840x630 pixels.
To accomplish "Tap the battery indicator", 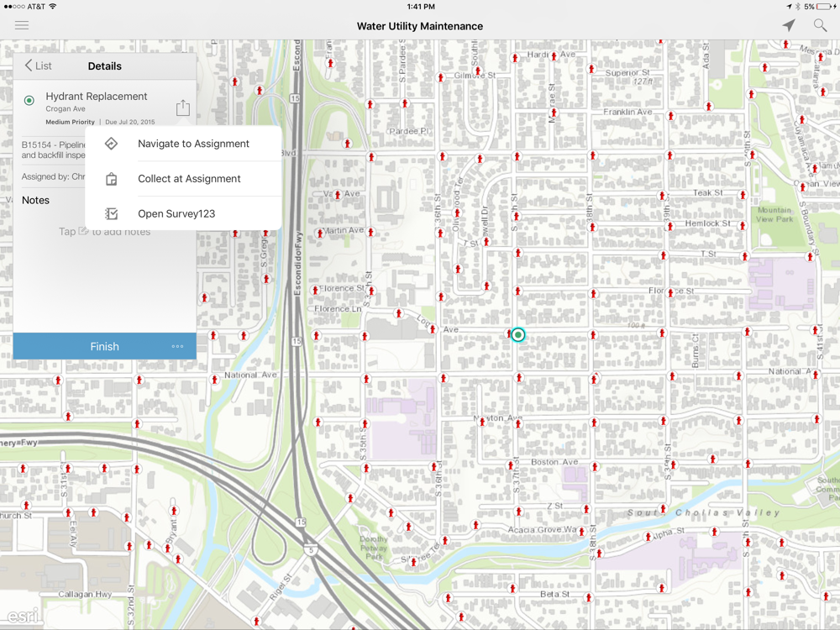I will pyautogui.click(x=825, y=7).
